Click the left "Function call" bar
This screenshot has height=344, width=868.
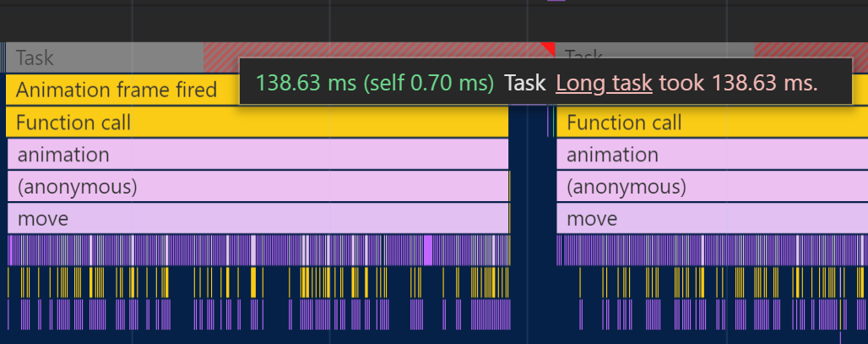click(257, 123)
